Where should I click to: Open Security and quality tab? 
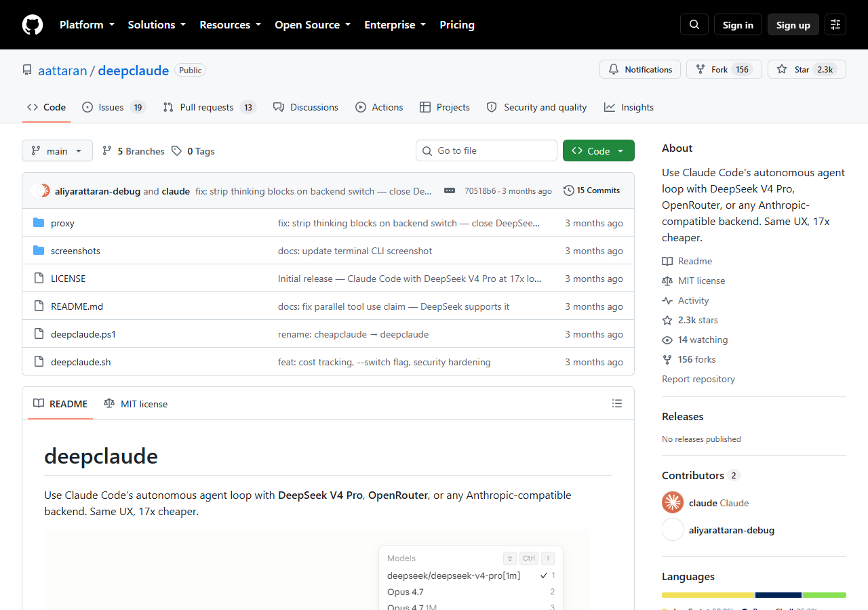pos(536,107)
